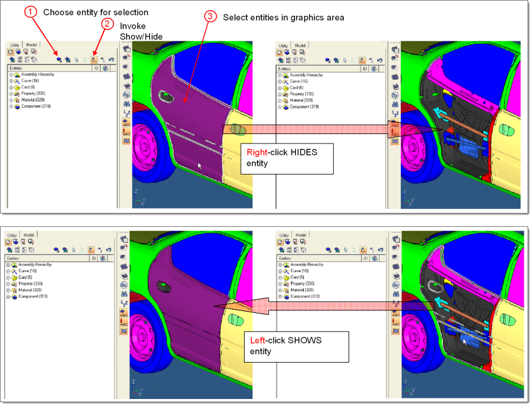The width and height of the screenshot is (532, 406).
Task: Select the Curve (16) tree item
Action: (30, 81)
